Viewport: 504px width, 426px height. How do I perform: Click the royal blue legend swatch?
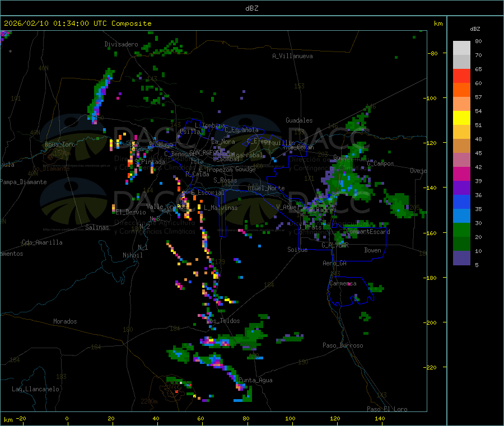tap(461, 202)
